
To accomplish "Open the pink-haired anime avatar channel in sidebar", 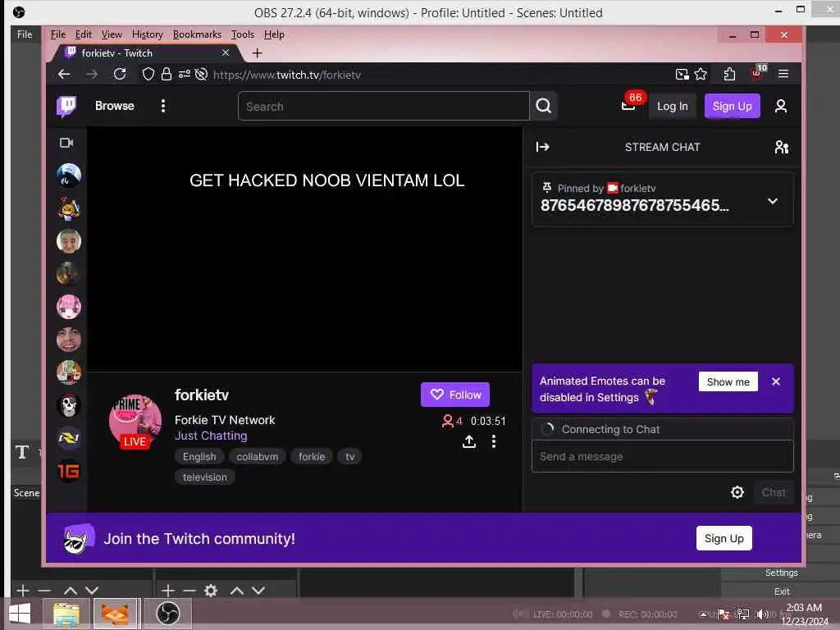I will pos(69,307).
